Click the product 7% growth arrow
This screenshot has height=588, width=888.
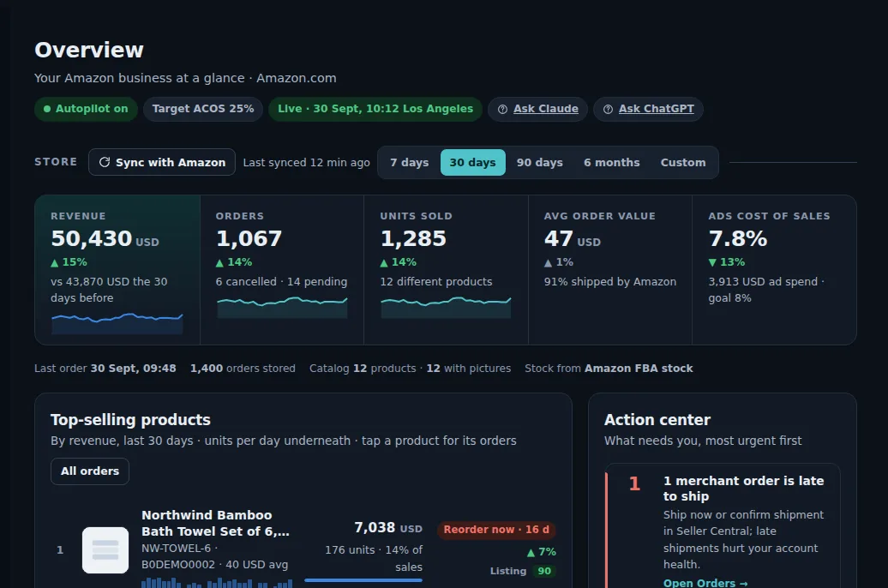[542, 552]
